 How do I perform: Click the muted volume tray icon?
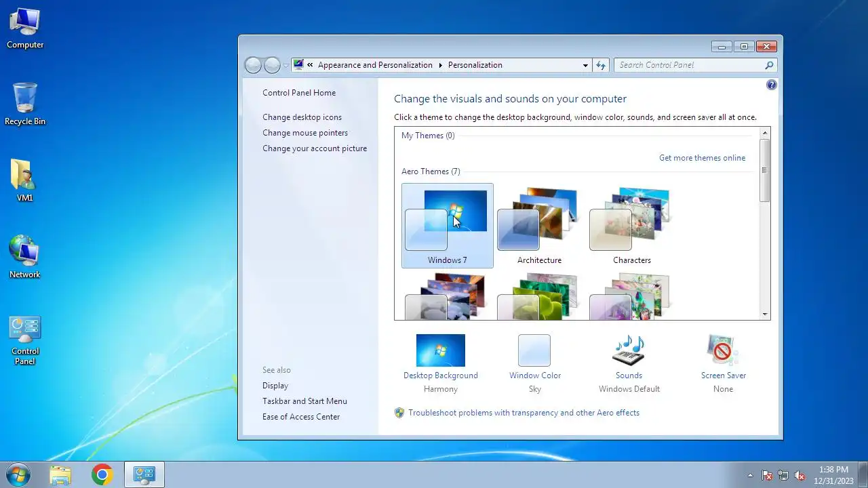[x=800, y=475]
